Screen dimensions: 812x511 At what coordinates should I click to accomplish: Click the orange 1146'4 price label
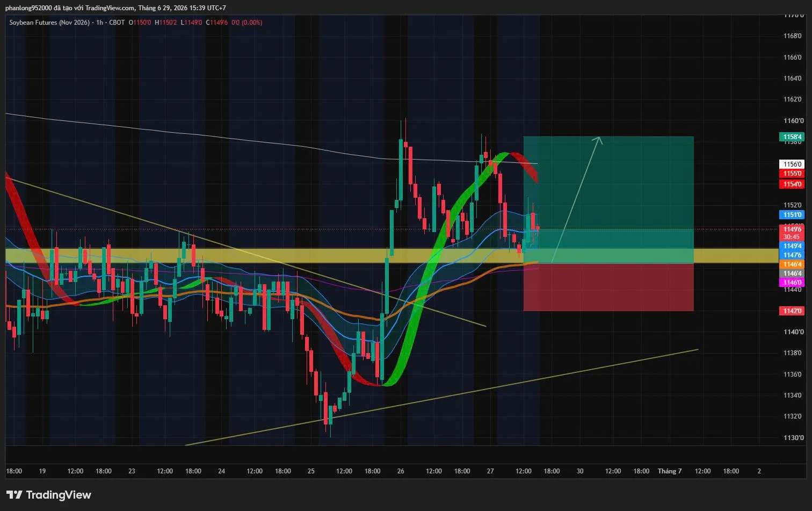coord(792,264)
